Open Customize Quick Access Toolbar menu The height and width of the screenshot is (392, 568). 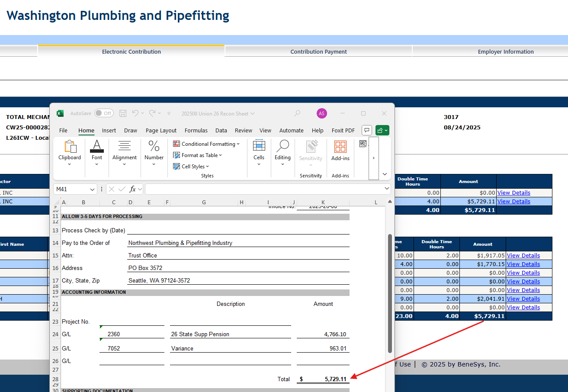pyautogui.click(x=169, y=113)
